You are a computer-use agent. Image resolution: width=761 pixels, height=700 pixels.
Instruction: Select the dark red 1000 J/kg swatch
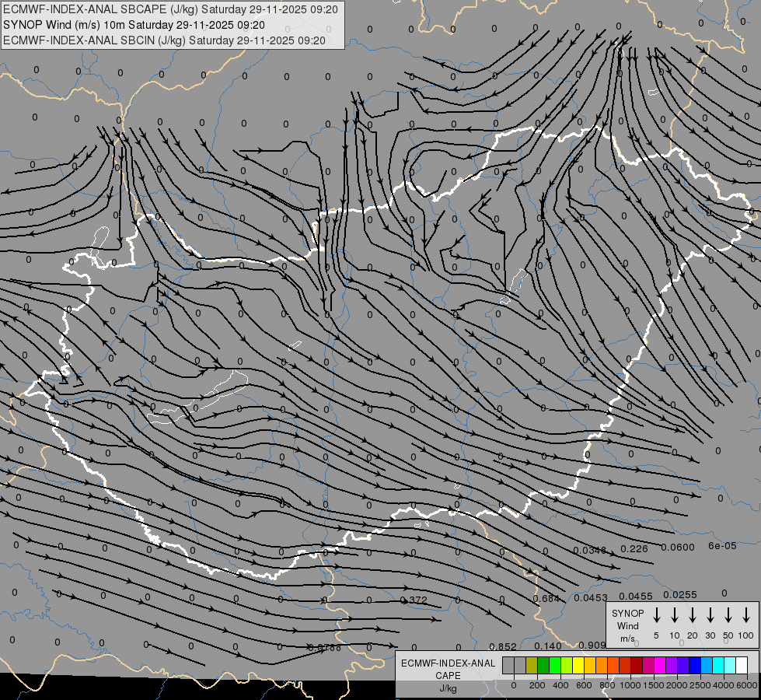(x=637, y=665)
